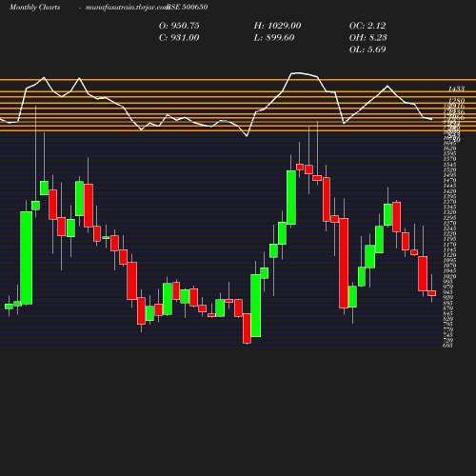Click the 'OH: 8.23' reading

(x=367, y=38)
